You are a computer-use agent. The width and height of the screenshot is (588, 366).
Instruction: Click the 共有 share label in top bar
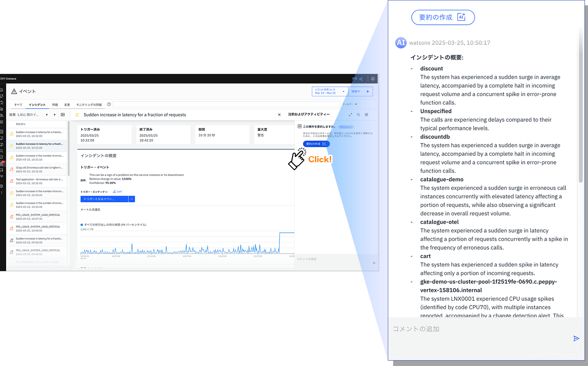pos(355,79)
